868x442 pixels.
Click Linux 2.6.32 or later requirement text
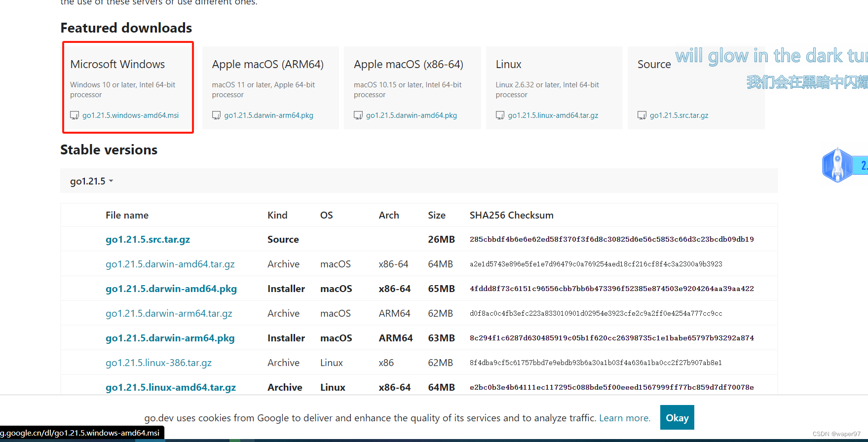click(x=547, y=90)
